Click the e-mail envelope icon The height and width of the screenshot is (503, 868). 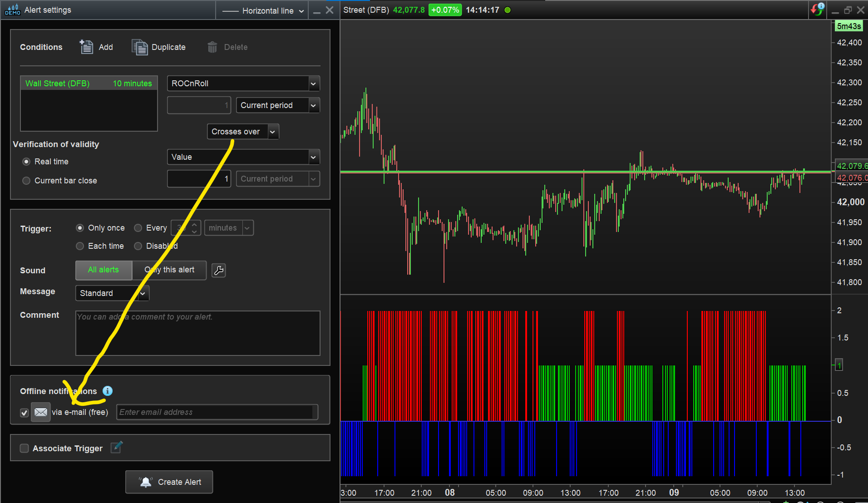click(40, 412)
